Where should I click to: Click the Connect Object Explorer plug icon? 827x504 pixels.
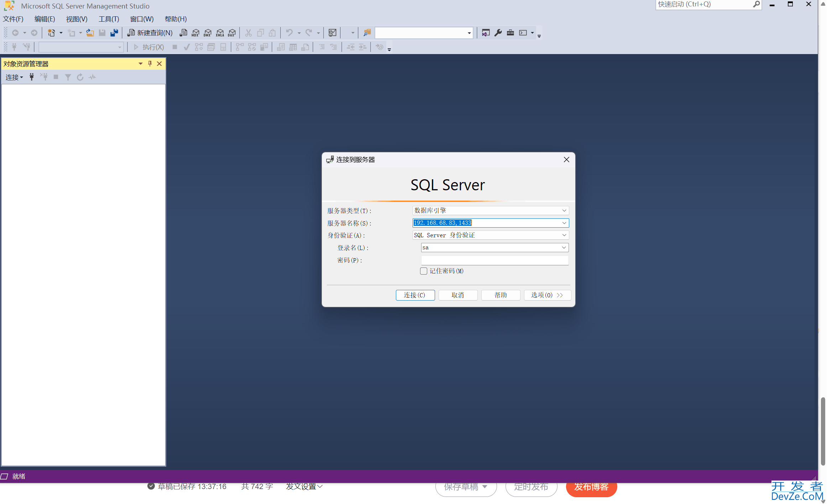click(32, 77)
